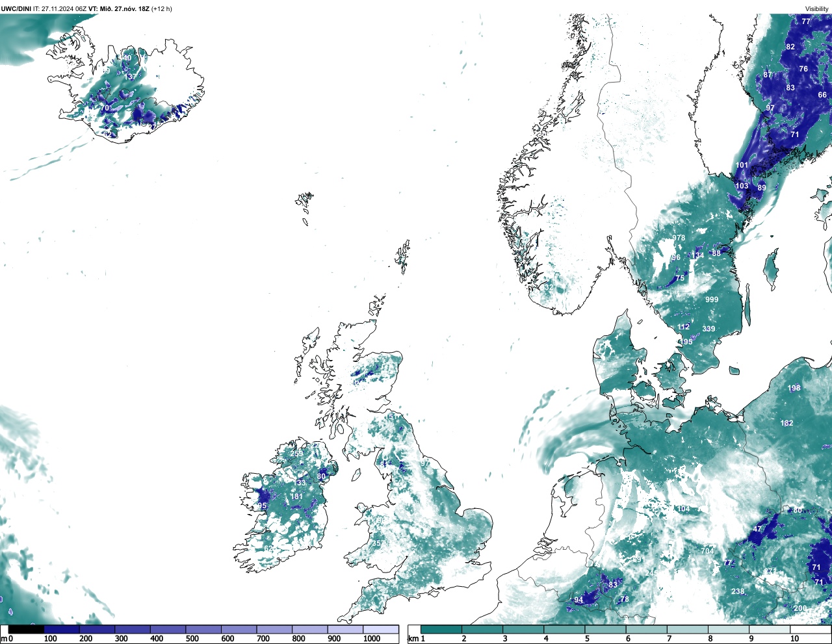Select the dark teal 1–2 km legend swatch

(441, 629)
